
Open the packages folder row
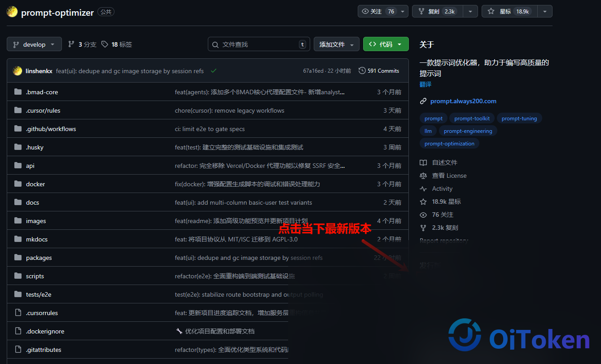(x=207, y=258)
